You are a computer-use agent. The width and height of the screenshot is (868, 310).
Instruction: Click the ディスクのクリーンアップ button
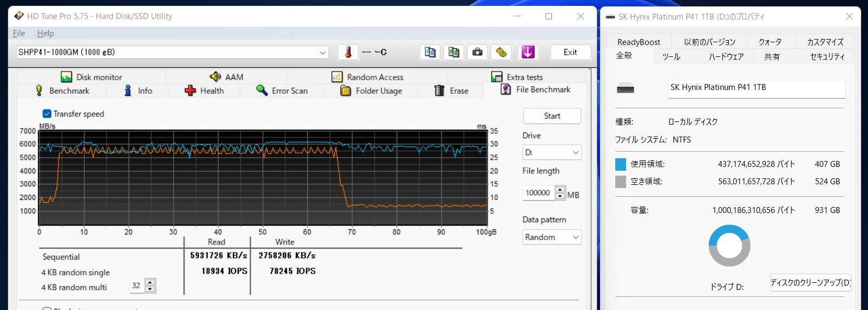click(x=811, y=282)
